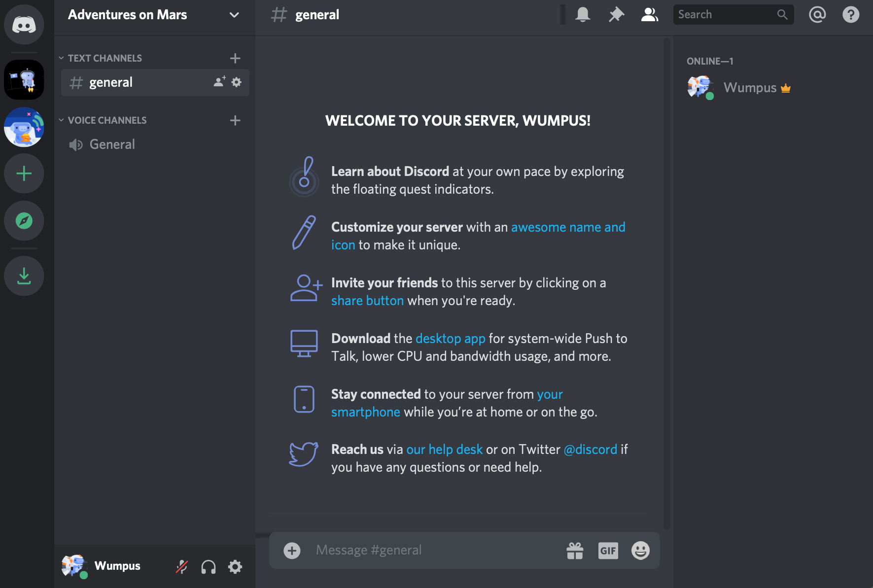The width and height of the screenshot is (873, 588).
Task: Open help question mark icon
Action: 851,15
